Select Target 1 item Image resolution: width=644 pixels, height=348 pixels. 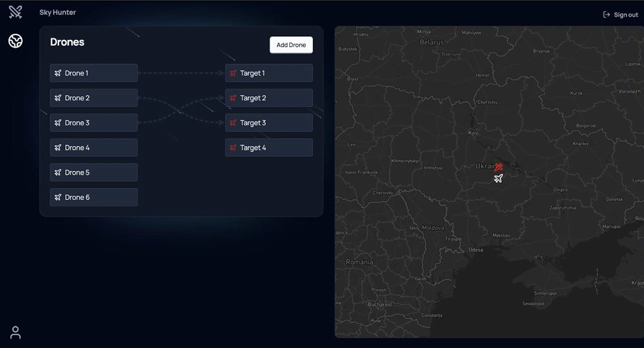pos(269,73)
